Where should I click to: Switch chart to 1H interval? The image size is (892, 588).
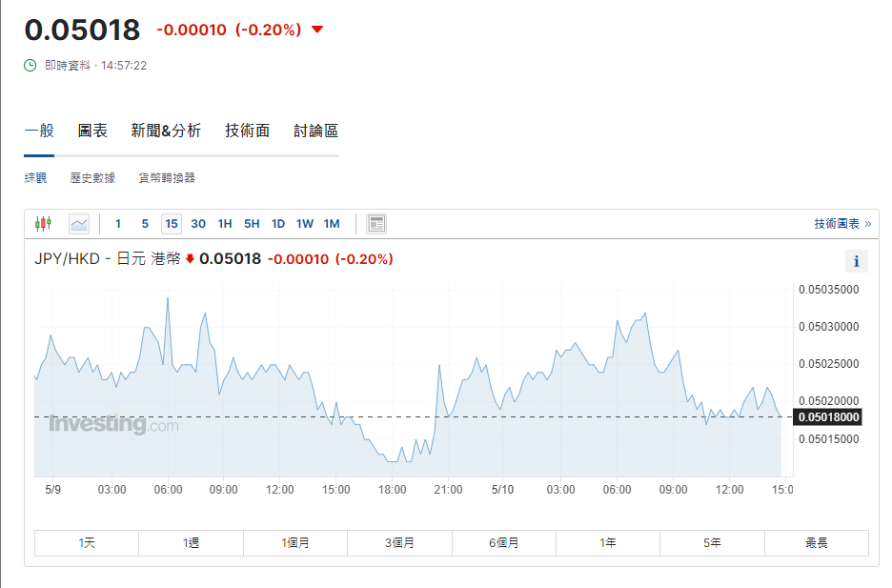225,224
